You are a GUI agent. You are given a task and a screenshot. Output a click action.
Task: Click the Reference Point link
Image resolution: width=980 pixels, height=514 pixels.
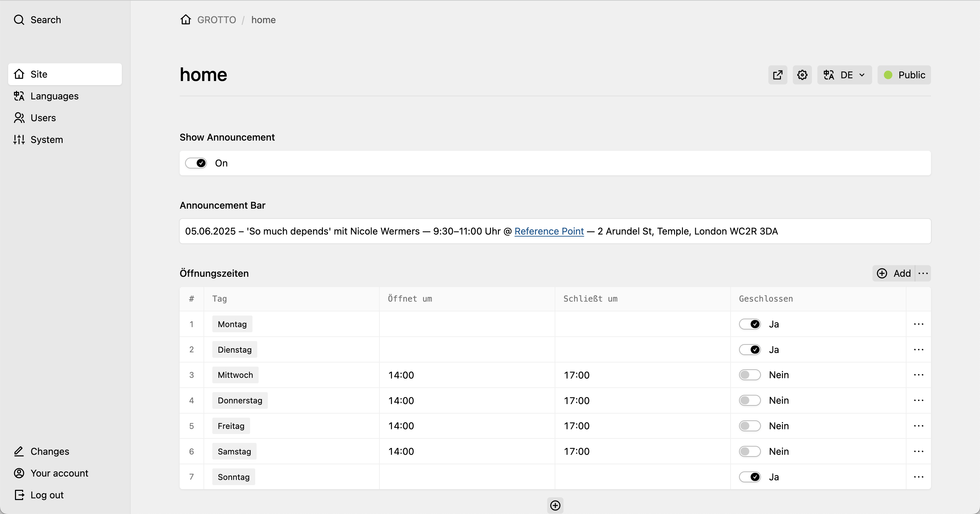tap(549, 231)
